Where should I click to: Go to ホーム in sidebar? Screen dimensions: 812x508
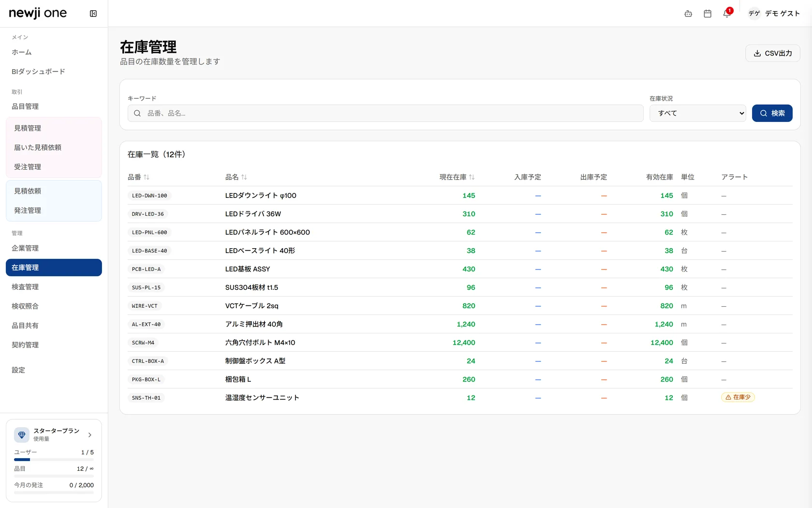(x=54, y=52)
